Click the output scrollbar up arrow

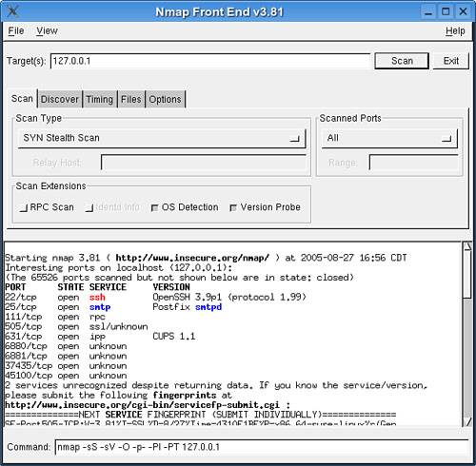[x=466, y=246]
